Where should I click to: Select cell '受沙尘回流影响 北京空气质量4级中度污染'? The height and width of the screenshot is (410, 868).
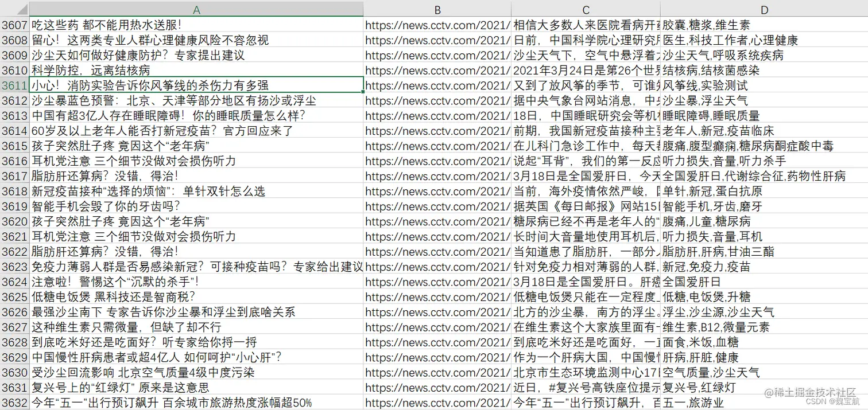(196, 372)
